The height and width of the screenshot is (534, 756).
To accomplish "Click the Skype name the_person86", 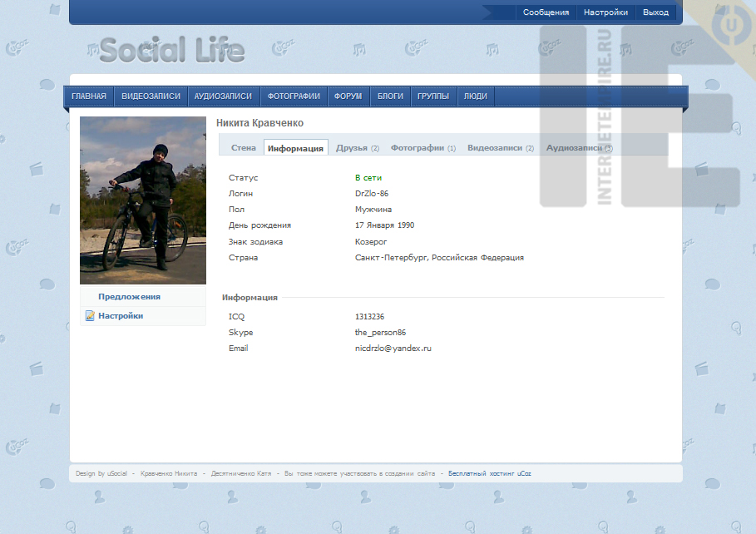I will tap(380, 333).
